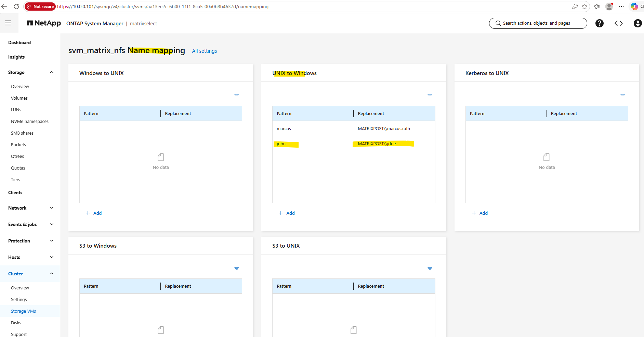This screenshot has width=644, height=337.
Task: Bookmark this page with star icon
Action: [x=584, y=7]
